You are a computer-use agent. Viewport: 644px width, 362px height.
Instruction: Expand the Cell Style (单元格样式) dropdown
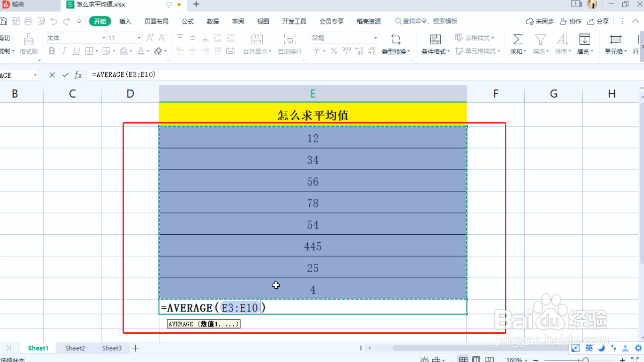point(498,51)
